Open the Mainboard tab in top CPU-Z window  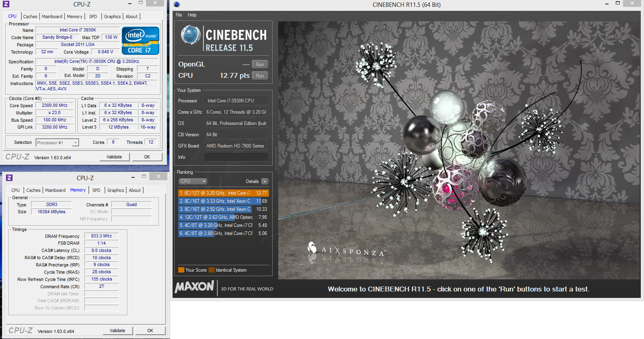[x=52, y=17]
